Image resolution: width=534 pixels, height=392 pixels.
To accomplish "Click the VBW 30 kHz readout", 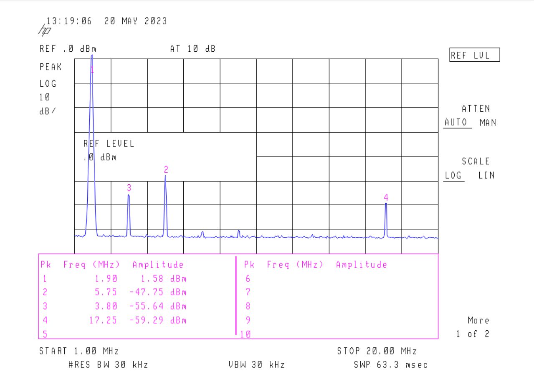I will (x=256, y=365).
